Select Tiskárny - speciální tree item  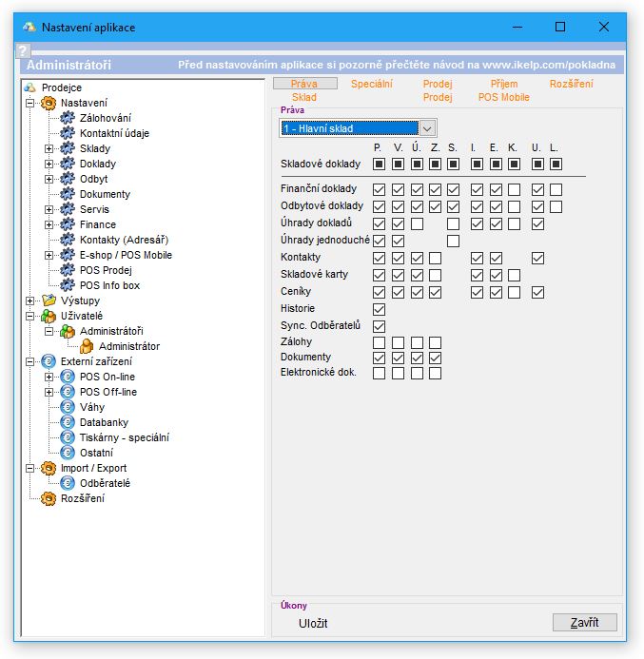[125, 437]
